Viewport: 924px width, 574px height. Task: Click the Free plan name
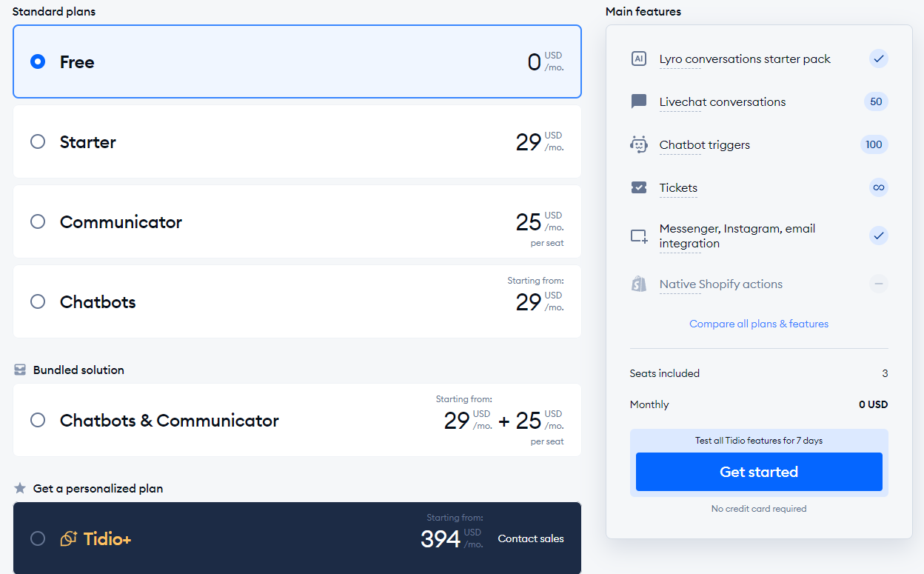click(77, 62)
